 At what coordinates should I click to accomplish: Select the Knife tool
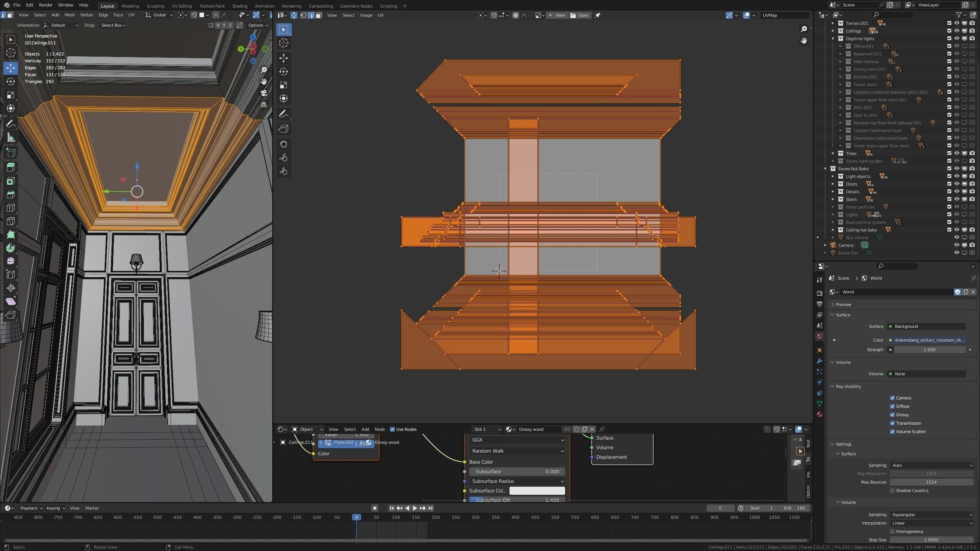point(11,221)
